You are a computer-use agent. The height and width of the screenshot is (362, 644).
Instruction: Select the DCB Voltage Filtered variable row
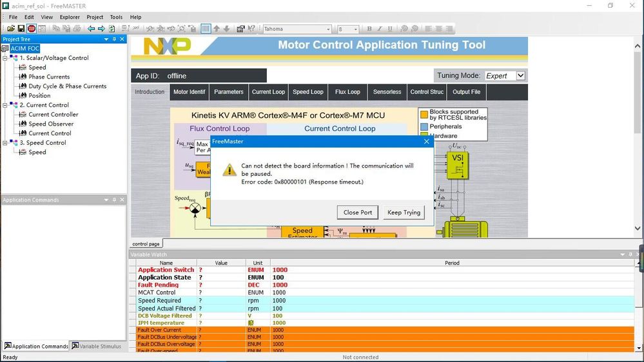coord(385,316)
